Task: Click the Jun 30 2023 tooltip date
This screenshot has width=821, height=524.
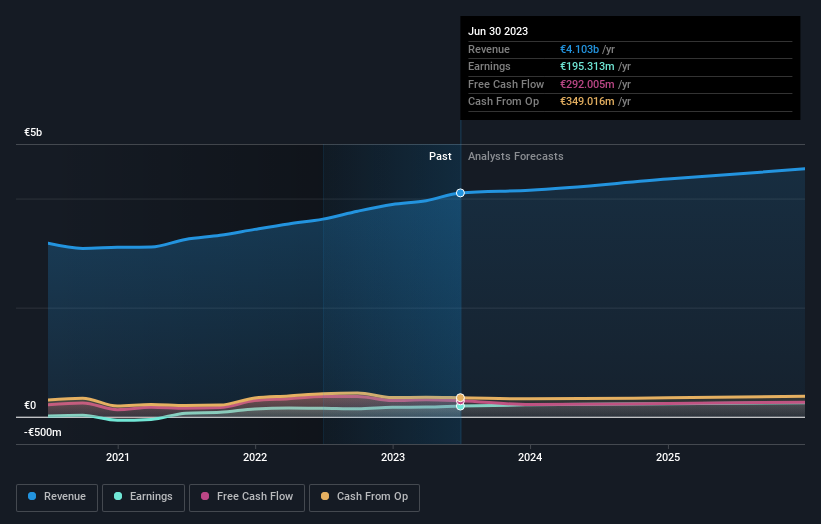Action: pos(498,31)
